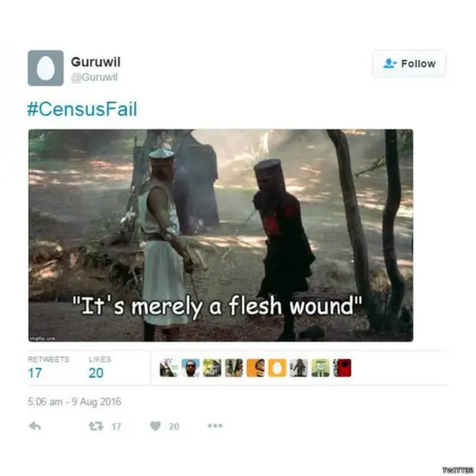The image size is (476, 476).
Task: Open the three-dot more options menu
Action: click(x=215, y=425)
